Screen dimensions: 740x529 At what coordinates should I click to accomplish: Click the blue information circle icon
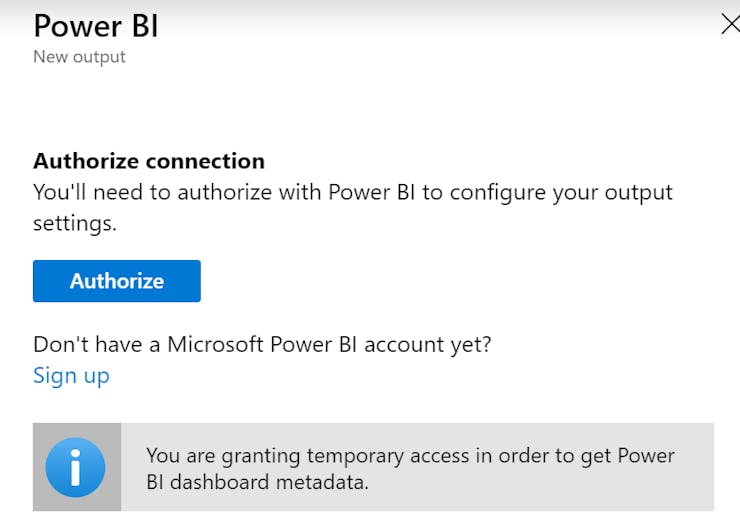(x=75, y=467)
